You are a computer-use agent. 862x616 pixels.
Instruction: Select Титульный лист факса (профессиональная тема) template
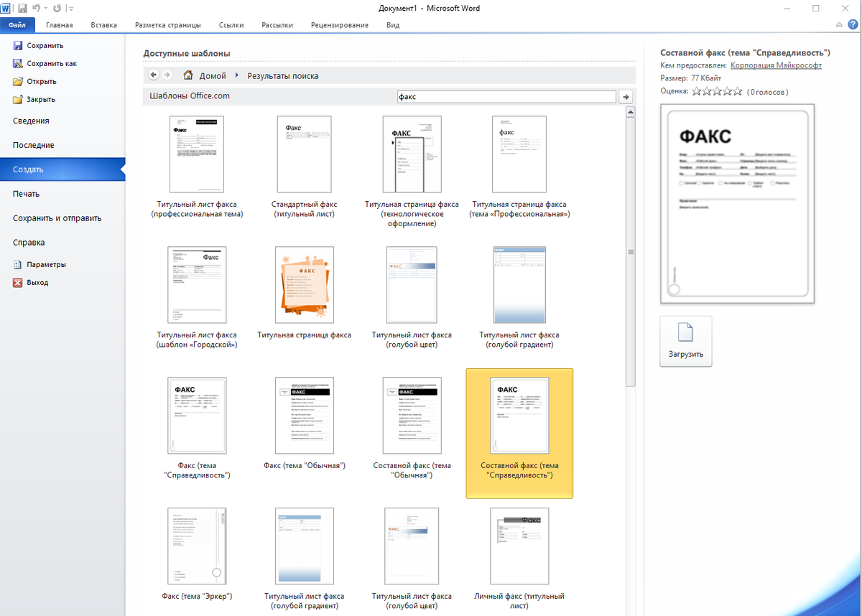197,168
